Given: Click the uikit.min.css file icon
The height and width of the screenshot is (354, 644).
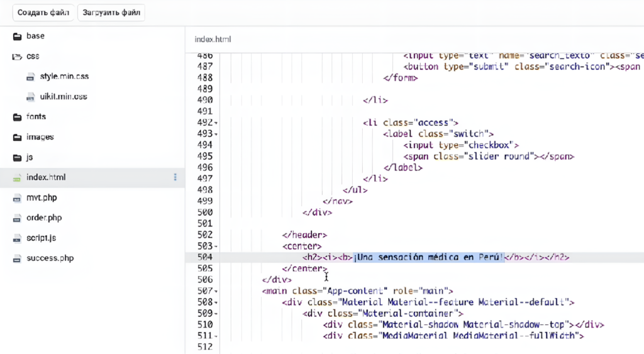Looking at the screenshot, I should tap(30, 97).
